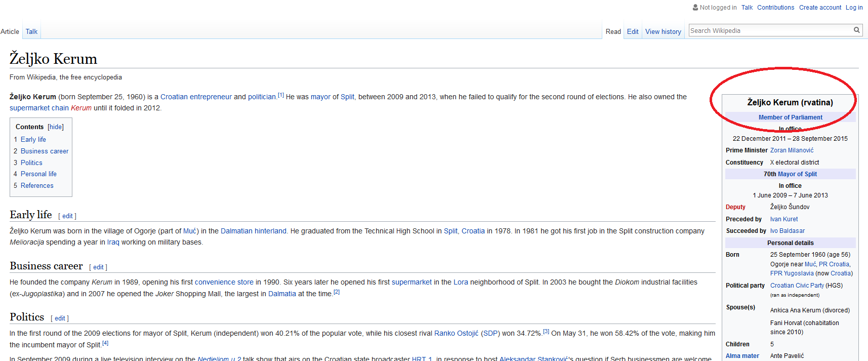
Task: Open Zoran Milanović link
Action: pyautogui.click(x=792, y=150)
